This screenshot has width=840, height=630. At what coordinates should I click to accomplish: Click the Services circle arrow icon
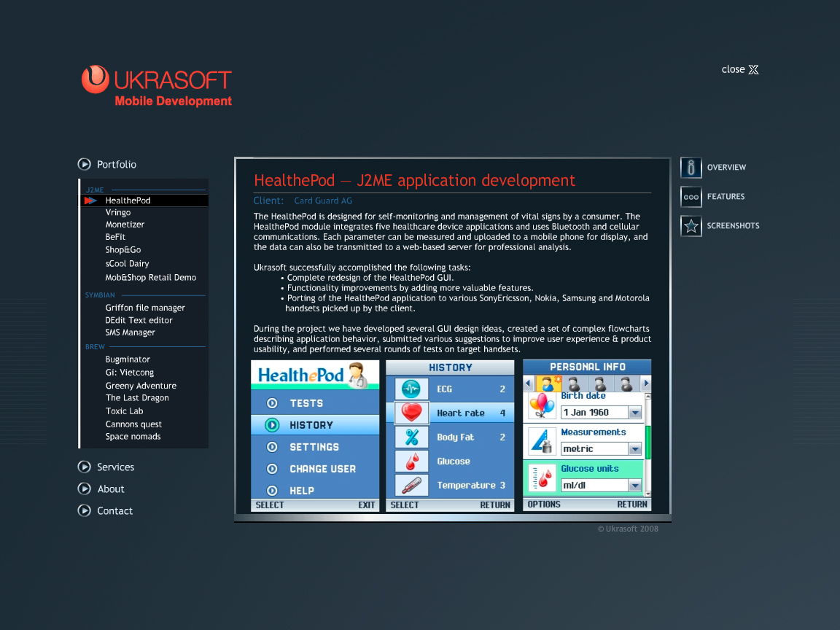pos(85,467)
